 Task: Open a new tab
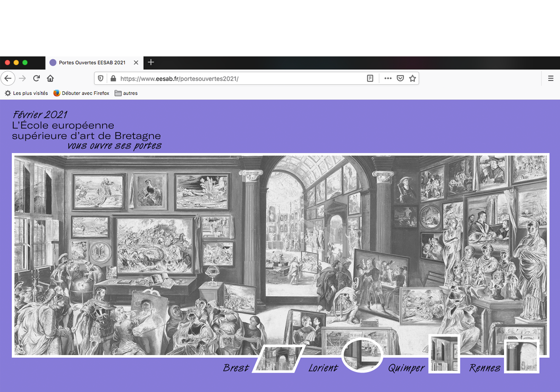tap(151, 62)
